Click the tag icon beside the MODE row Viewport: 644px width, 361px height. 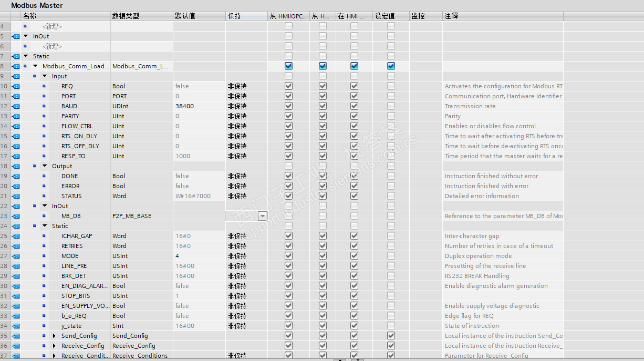[x=16, y=256]
